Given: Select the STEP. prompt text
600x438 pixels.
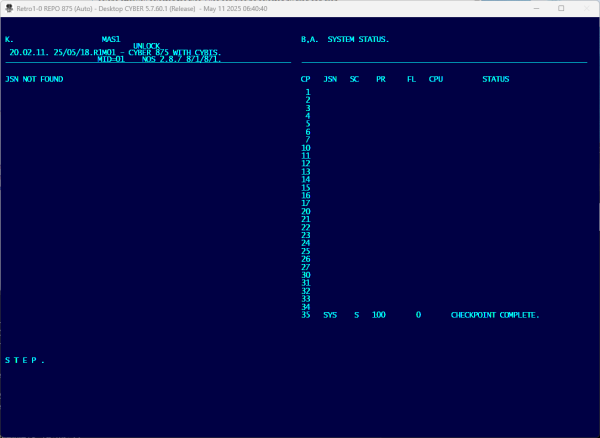Looking at the screenshot, I should [x=25, y=360].
